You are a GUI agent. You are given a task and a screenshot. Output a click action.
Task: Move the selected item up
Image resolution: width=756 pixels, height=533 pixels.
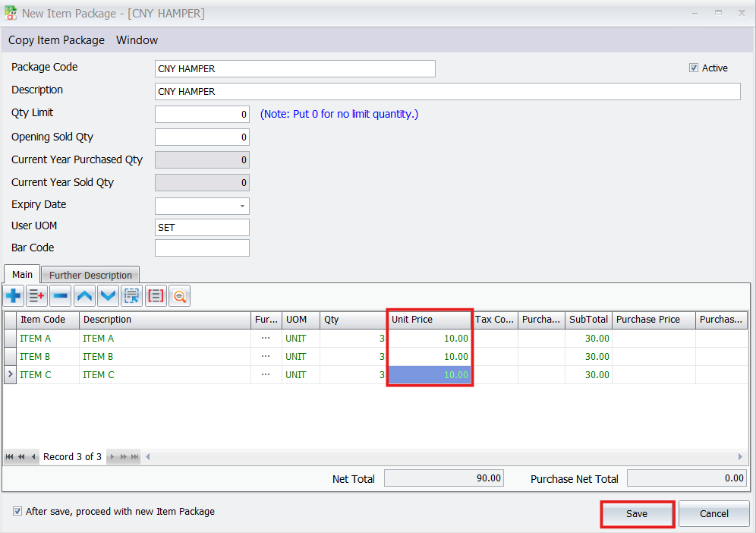84,295
